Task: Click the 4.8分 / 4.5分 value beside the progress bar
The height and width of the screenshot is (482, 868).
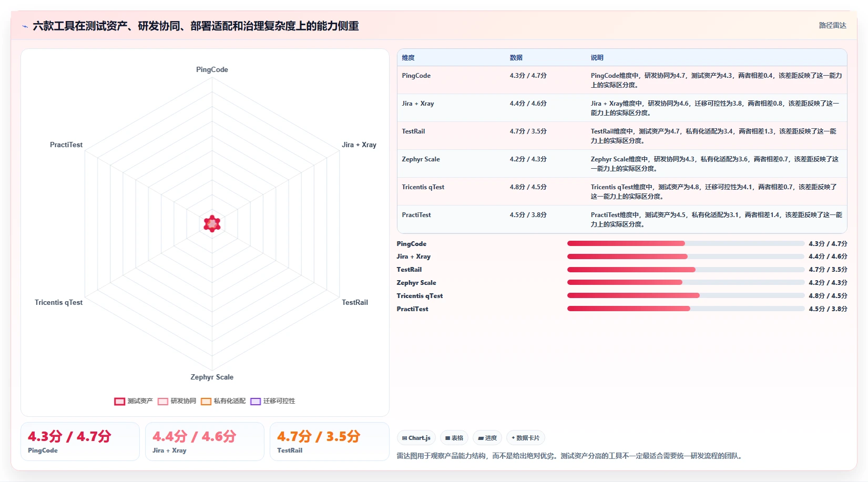Action: pos(828,296)
